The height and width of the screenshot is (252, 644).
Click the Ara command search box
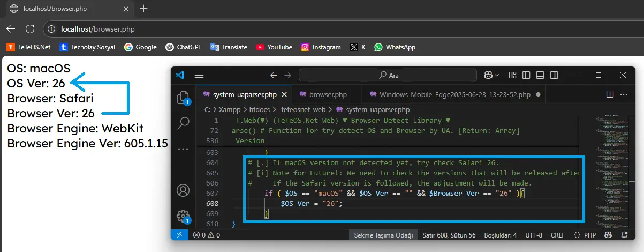click(389, 75)
